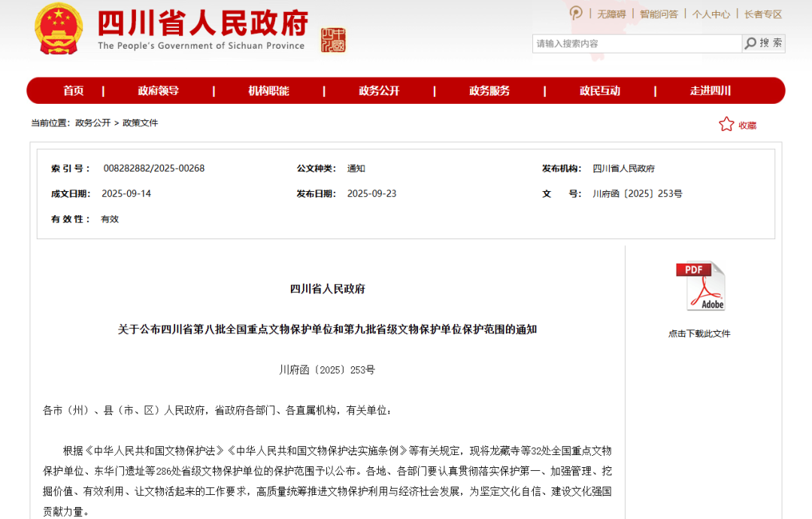Select 机构职能 in navigation bar

pos(269,91)
